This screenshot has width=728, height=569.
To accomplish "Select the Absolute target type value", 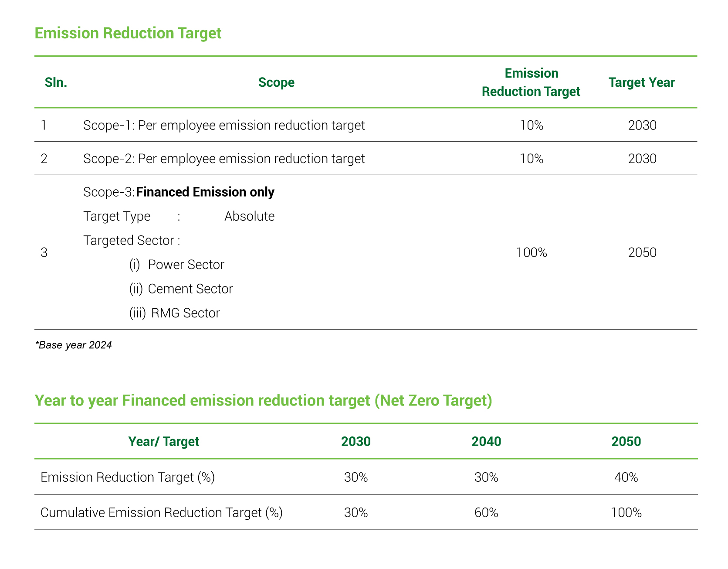I will coord(249,217).
